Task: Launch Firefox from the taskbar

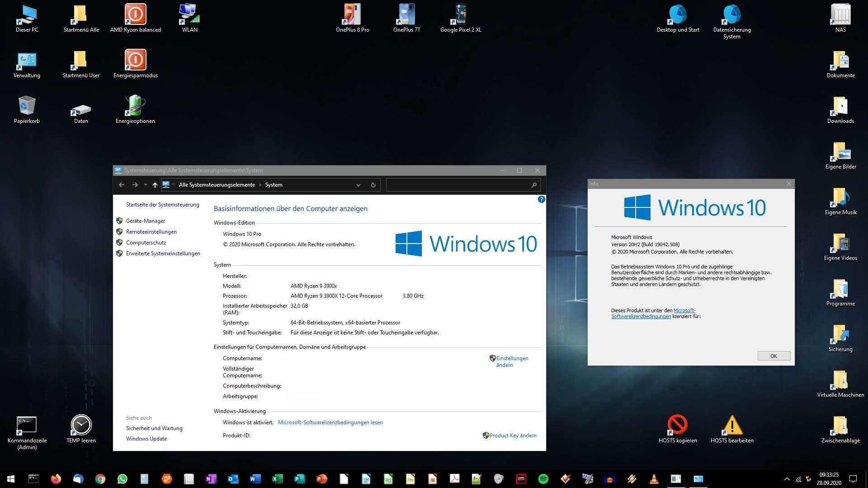Action: 56,479
